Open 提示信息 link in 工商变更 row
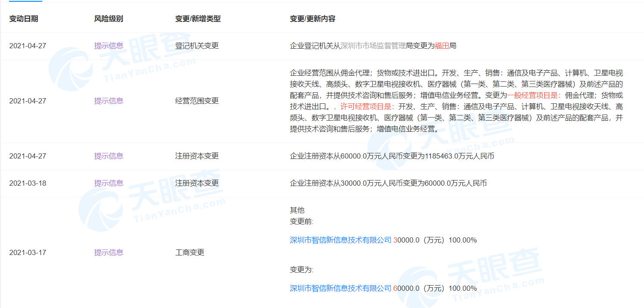 (109, 252)
